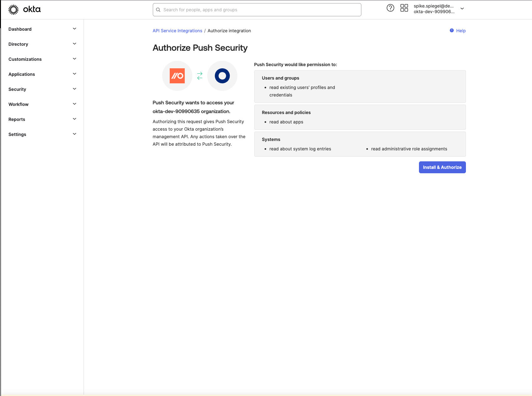Click Push Security would like permission text
This screenshot has height=396, width=532.
pos(296,65)
